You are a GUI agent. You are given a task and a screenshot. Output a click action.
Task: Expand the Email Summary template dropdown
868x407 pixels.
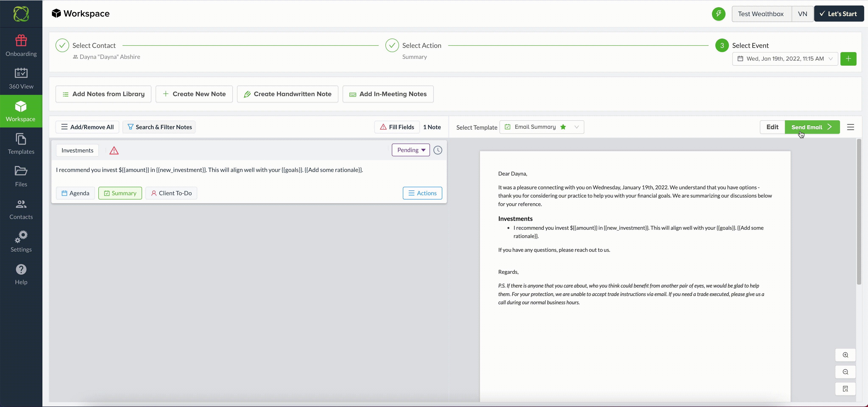click(576, 127)
